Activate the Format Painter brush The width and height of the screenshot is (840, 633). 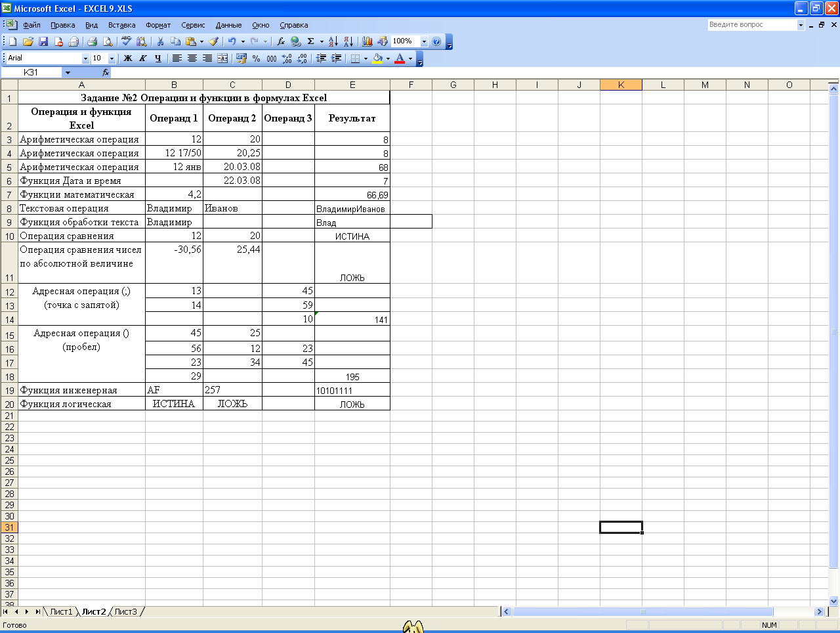(x=214, y=41)
